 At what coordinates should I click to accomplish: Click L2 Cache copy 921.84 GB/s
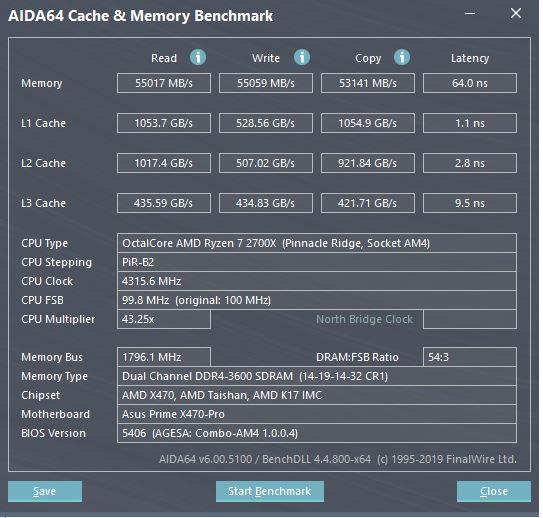tap(368, 163)
